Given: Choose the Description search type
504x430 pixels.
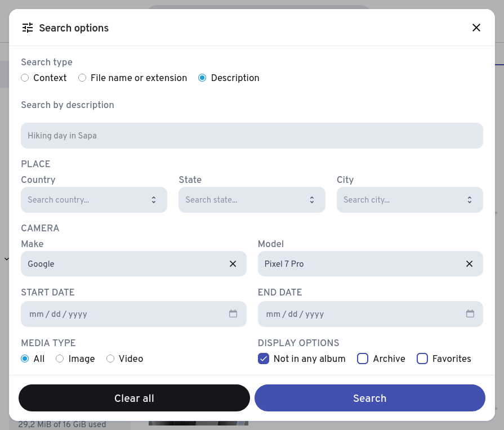Looking at the screenshot, I should point(202,78).
